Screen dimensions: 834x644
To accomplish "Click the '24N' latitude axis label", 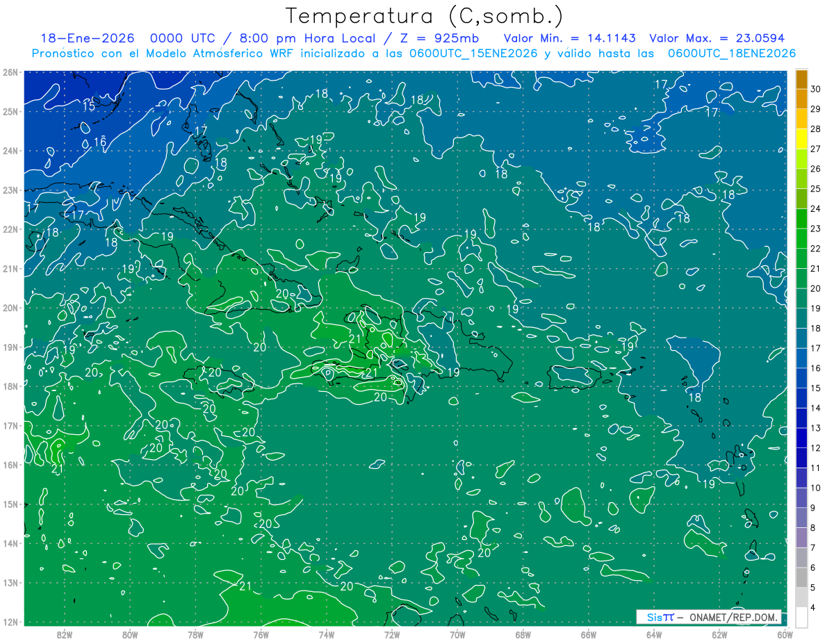I will pyautogui.click(x=11, y=151).
